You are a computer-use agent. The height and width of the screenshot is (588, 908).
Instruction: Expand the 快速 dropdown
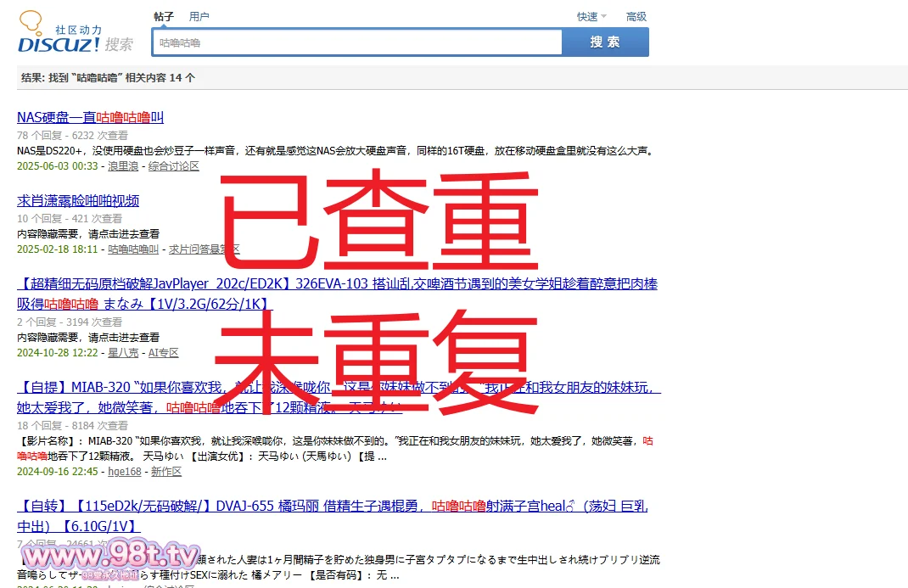pos(591,16)
